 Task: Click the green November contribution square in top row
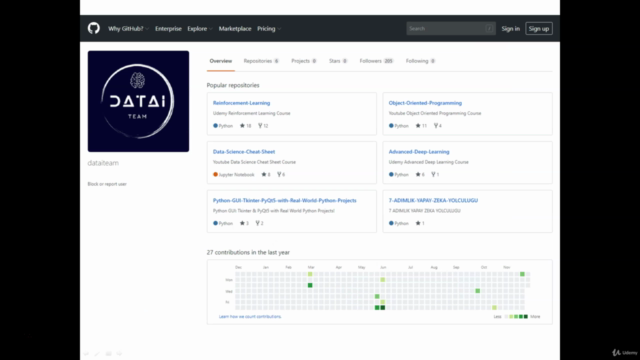522,274
